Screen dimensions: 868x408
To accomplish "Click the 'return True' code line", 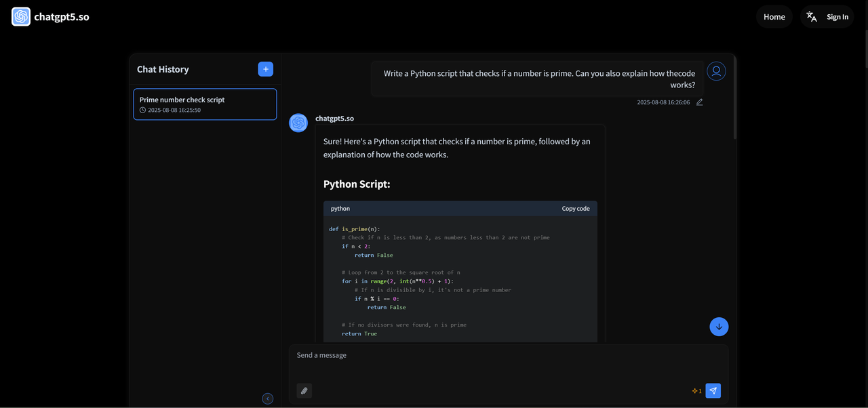I will coord(359,333).
